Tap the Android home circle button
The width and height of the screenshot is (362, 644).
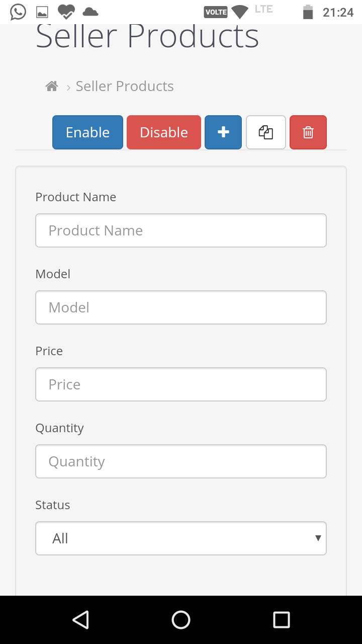(181, 620)
